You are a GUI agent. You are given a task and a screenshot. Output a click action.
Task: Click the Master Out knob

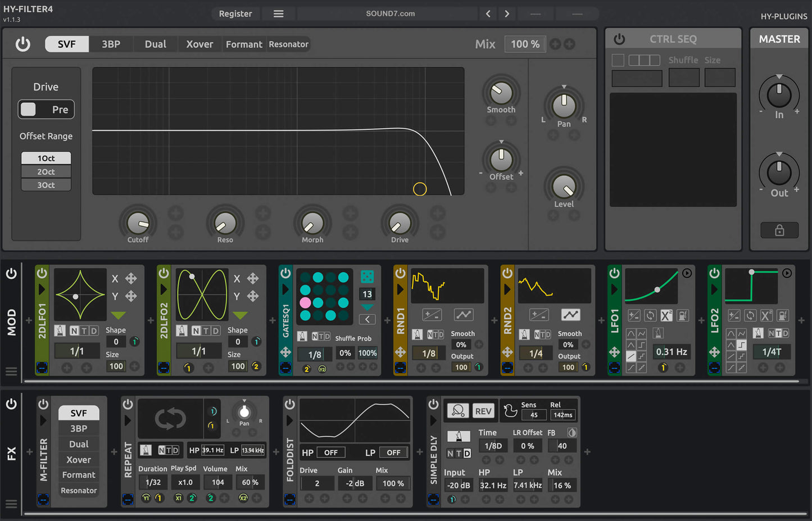779,172
